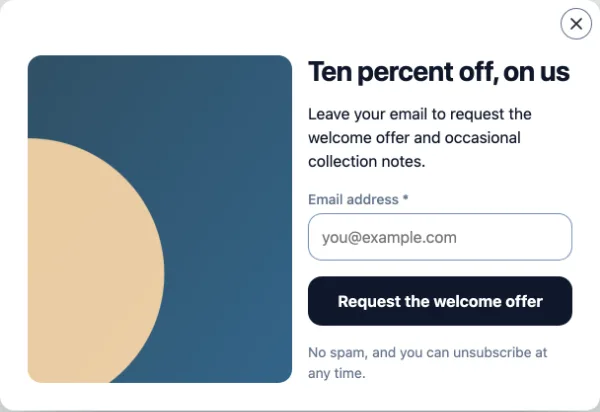The width and height of the screenshot is (600, 412).
Task: Click the No spam disclaimer text
Action: (x=427, y=363)
